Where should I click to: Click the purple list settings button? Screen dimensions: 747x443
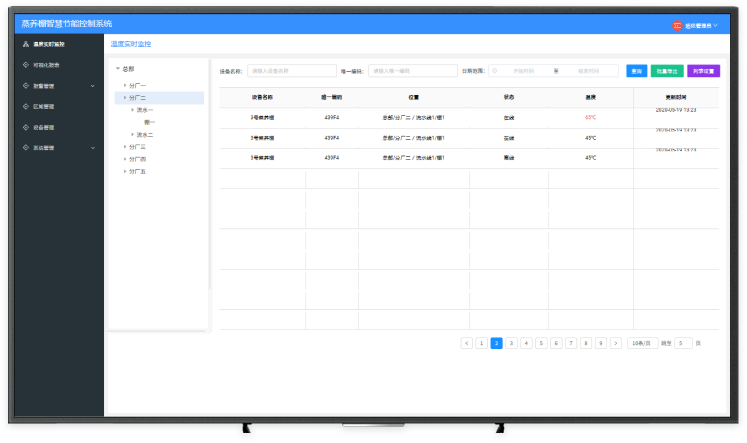(703, 71)
